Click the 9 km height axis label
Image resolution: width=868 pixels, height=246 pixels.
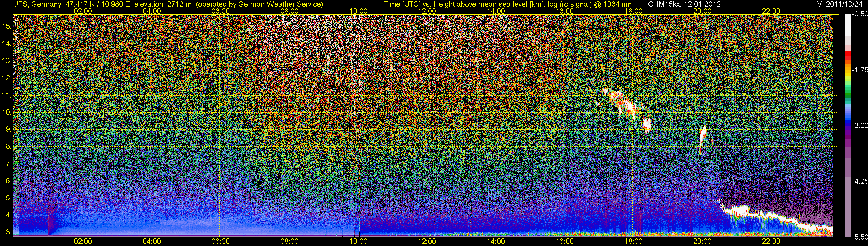click(8, 129)
